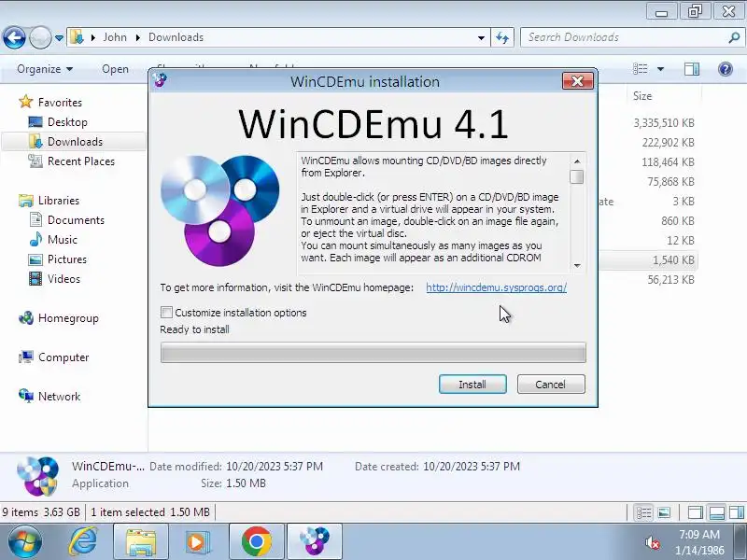Open address bar previous locations dropdown
The image size is (747, 560).
pyautogui.click(x=481, y=37)
